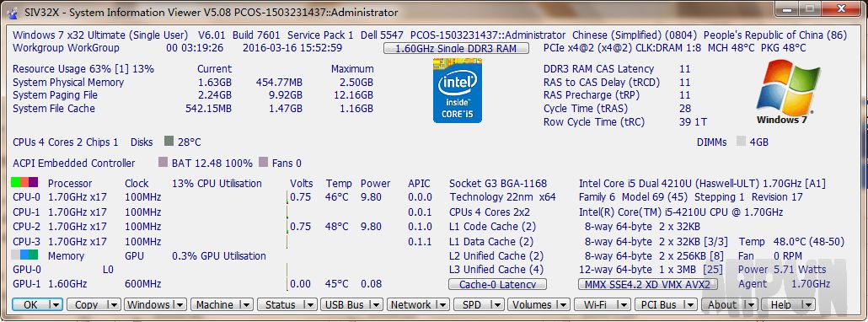Click the "Resource Usage 63% [1] 13%" text
Screen dimensions: 868x322
[x=83, y=69]
